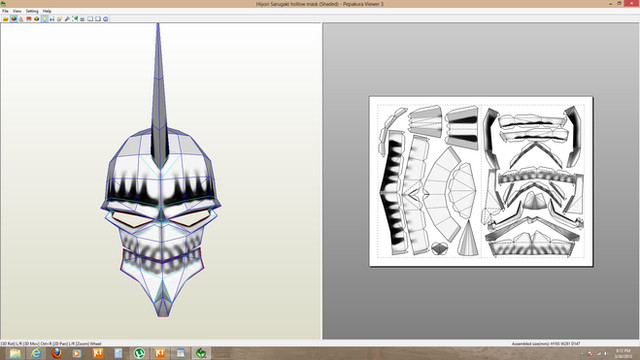Click the paper cone toolbar icon
Image resolution: width=640 pixels, height=360 pixels.
pyautogui.click(x=21, y=19)
